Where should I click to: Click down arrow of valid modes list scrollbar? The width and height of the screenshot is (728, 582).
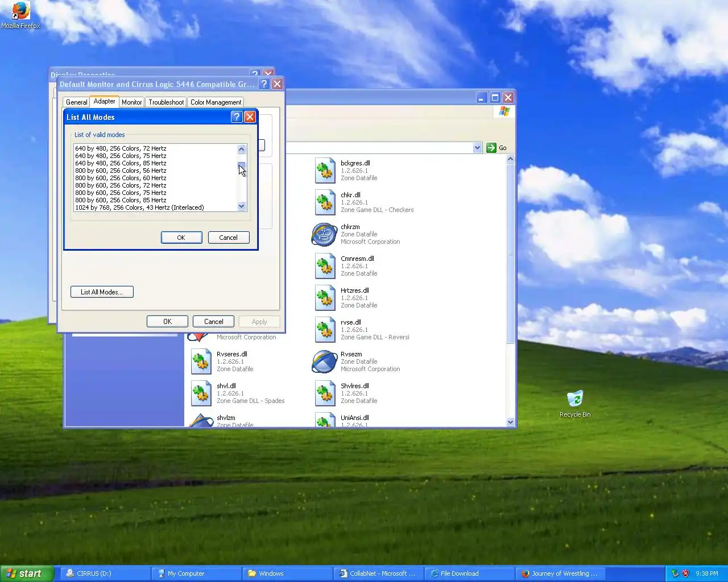[242, 206]
